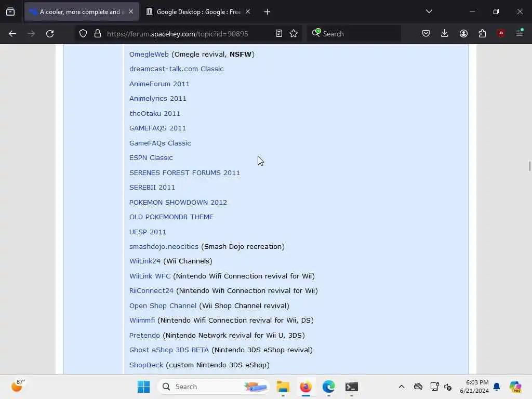Viewport: 532px width, 399px height.
Task: Reload the current Spacehey page
Action: click(50, 34)
